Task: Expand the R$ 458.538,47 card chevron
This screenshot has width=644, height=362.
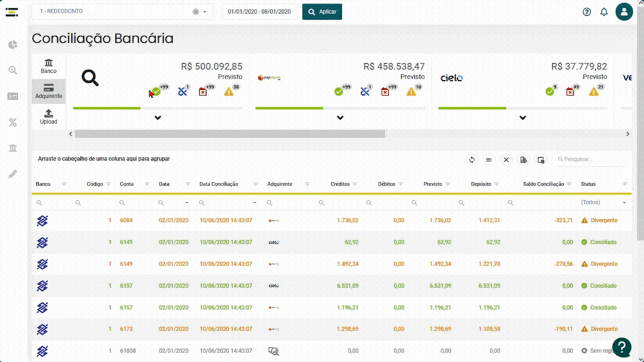Action: [340, 118]
